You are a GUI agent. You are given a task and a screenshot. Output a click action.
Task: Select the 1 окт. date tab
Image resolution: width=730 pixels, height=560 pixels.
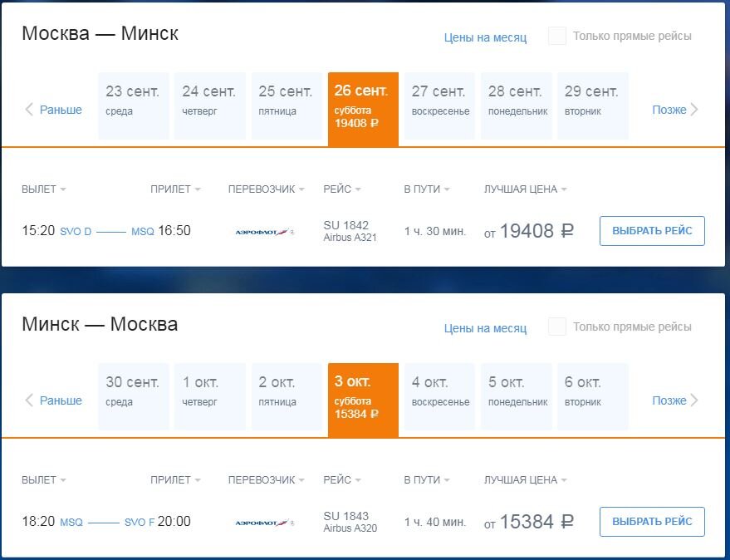209,396
